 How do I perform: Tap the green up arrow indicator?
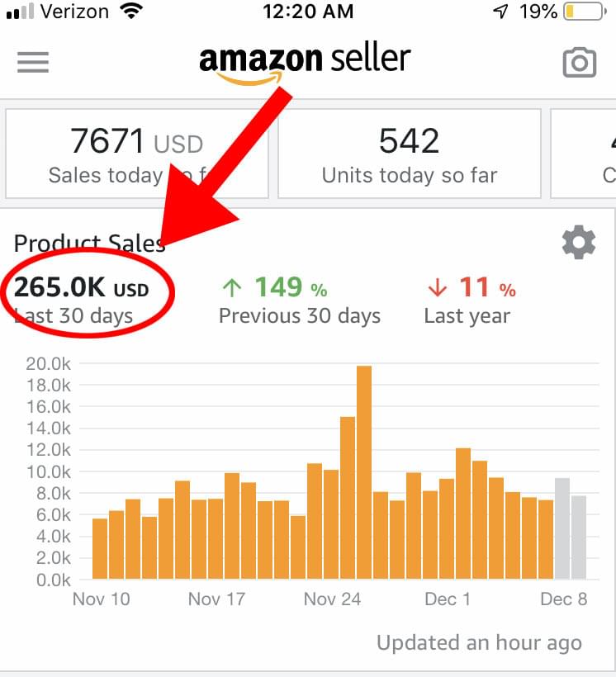(232, 287)
